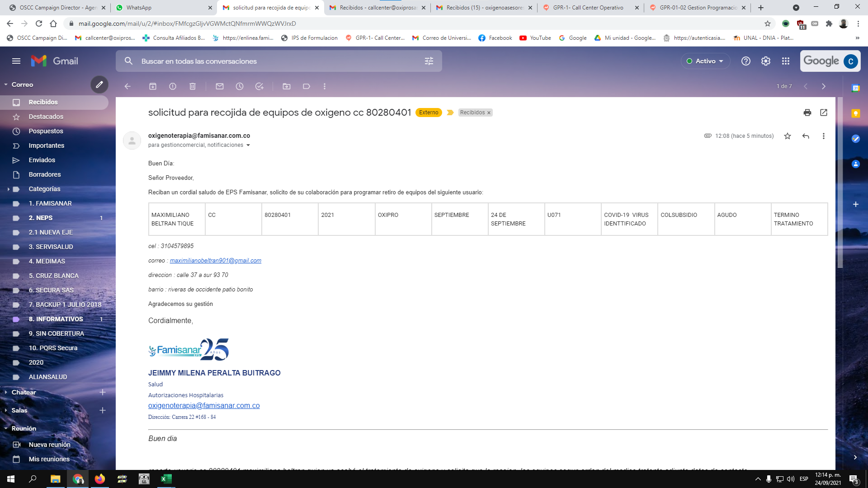Open the Move to folder icon
The height and width of the screenshot is (488, 868).
click(287, 86)
